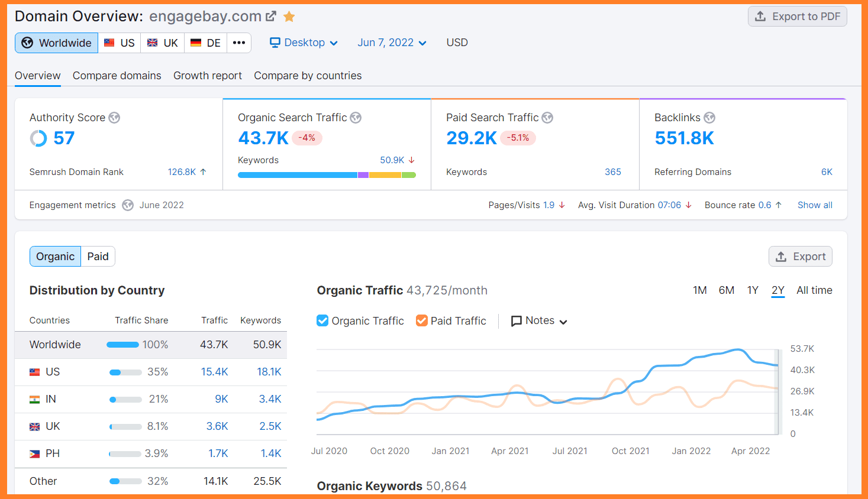Click Philippines flag in country table
The width and height of the screenshot is (868, 499).
pyautogui.click(x=35, y=454)
